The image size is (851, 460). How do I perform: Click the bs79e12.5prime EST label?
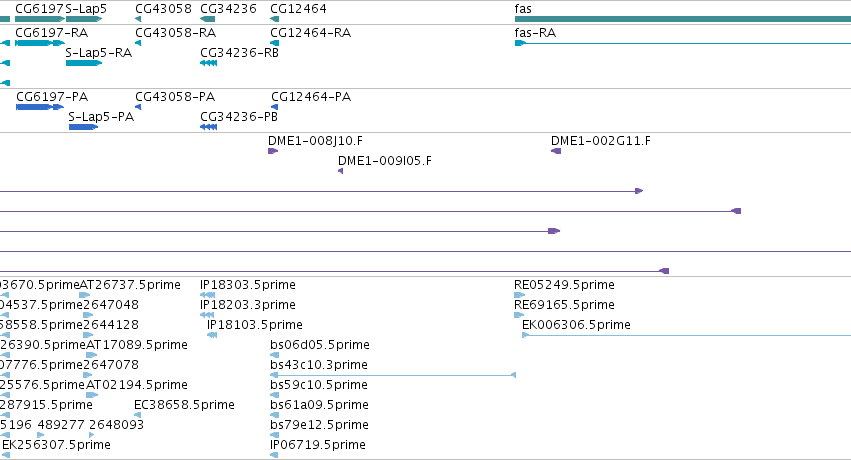click(x=319, y=425)
